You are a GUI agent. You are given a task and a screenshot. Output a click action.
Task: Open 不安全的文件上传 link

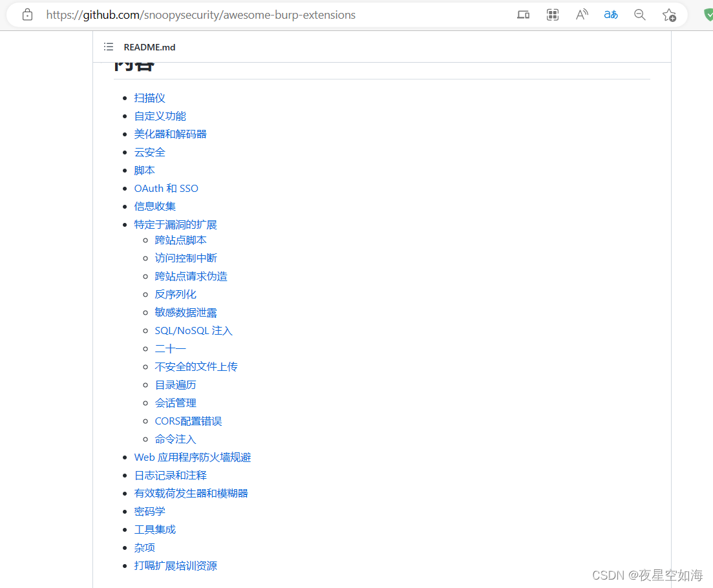coord(196,367)
